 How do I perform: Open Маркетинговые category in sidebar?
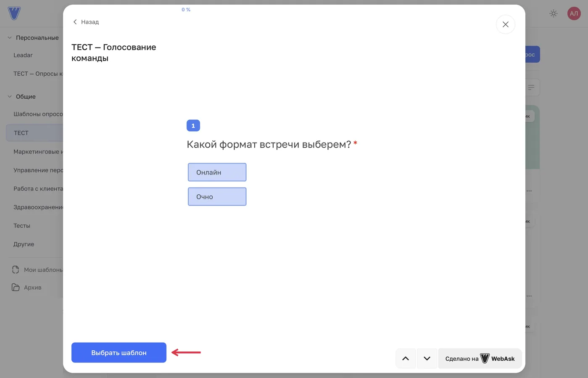(x=38, y=152)
